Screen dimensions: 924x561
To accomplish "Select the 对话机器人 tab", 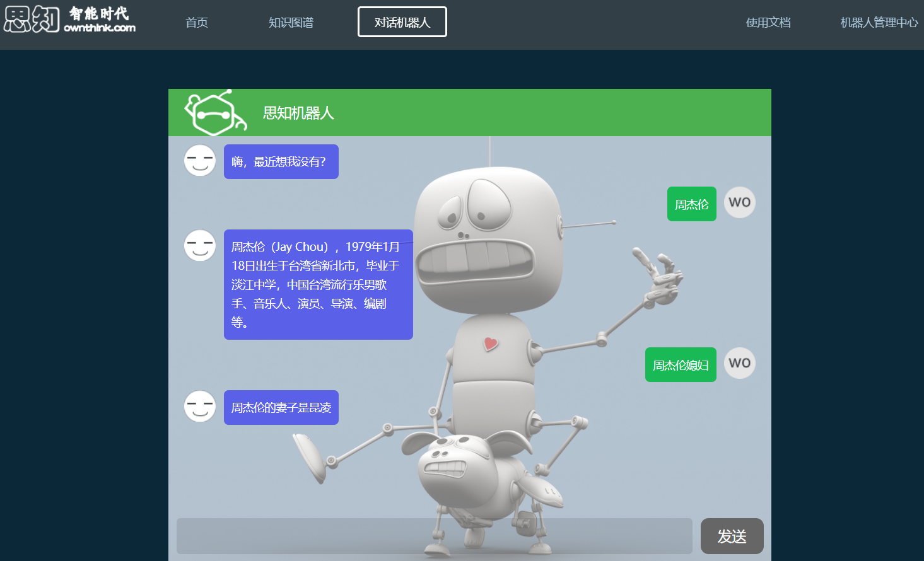I will click(x=402, y=22).
